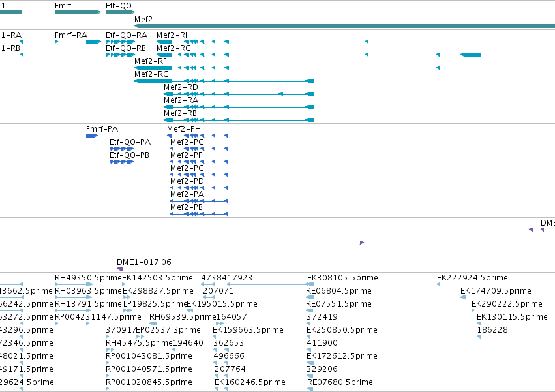Select EST RH13791.5prime
This screenshot has height=392, width=555.
click(x=88, y=304)
